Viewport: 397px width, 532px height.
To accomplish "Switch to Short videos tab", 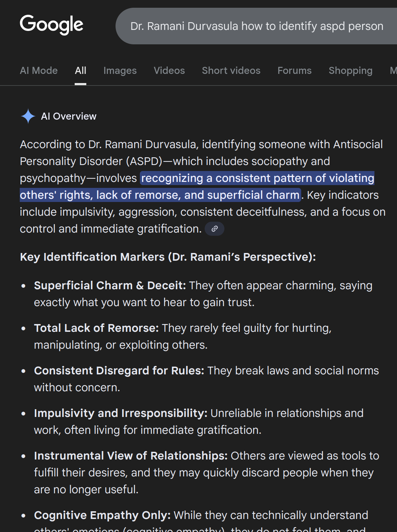I will [x=231, y=71].
